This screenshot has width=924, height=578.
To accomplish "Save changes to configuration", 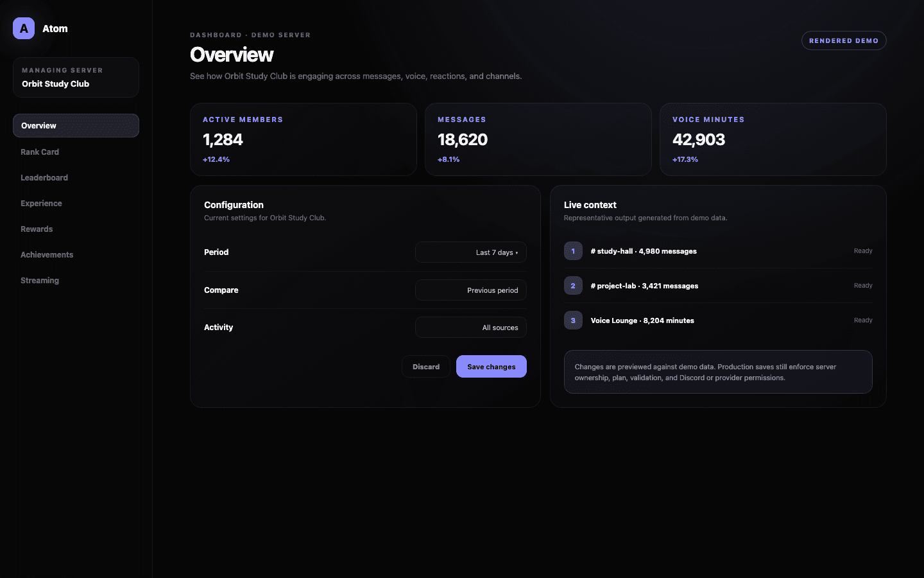I will (x=492, y=367).
